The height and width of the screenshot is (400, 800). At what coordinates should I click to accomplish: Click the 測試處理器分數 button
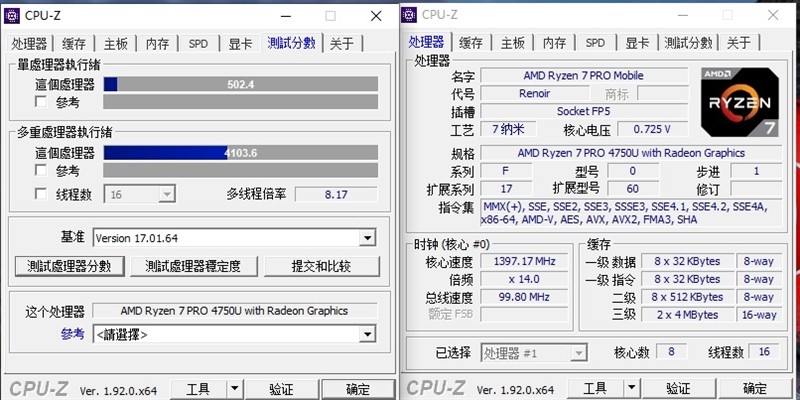click(x=69, y=266)
